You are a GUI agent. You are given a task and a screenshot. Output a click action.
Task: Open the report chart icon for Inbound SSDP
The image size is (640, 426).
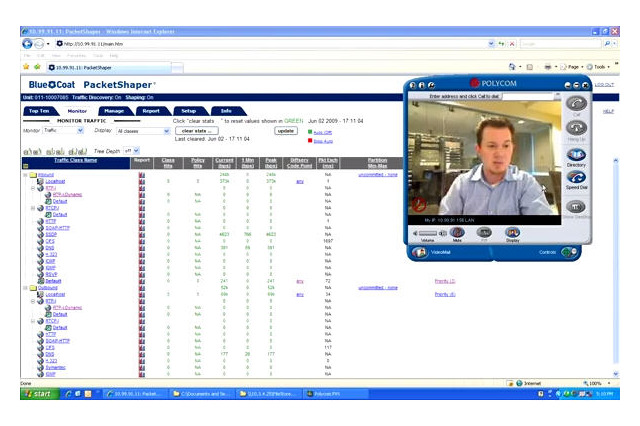pos(142,234)
